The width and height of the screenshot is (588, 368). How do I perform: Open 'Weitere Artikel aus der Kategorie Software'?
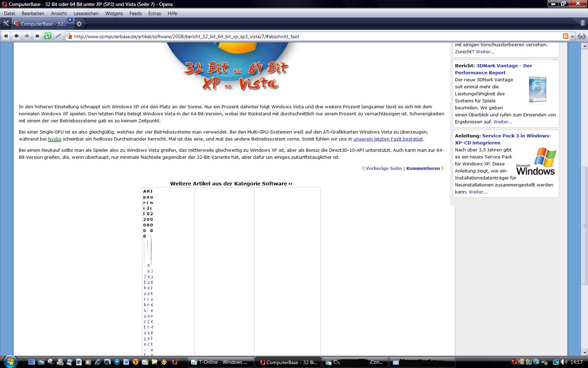(x=231, y=184)
